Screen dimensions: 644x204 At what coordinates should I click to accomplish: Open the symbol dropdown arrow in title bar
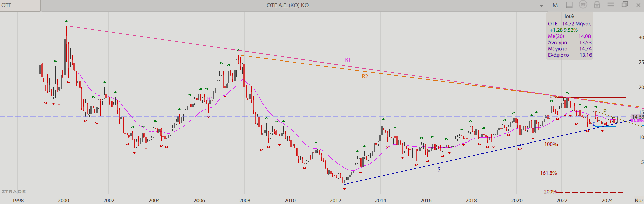tap(541, 6)
